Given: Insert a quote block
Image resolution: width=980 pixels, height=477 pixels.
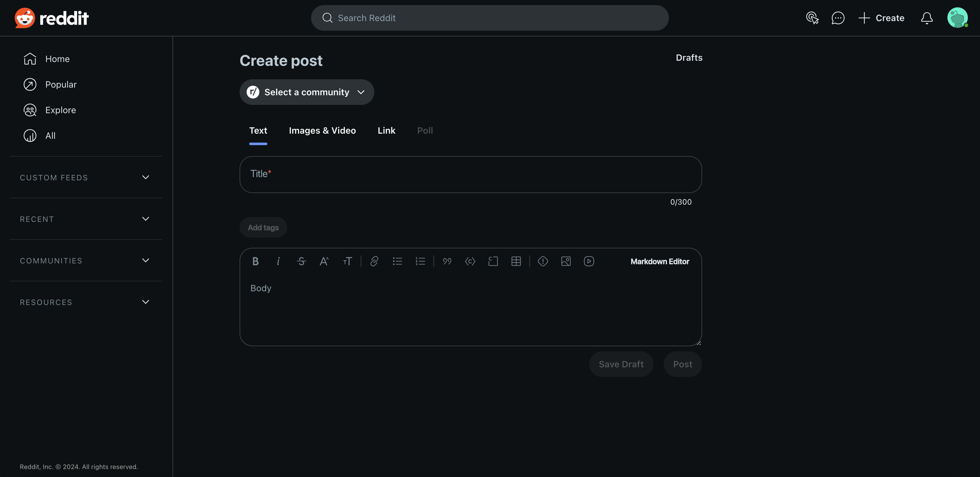Looking at the screenshot, I should 447,261.
